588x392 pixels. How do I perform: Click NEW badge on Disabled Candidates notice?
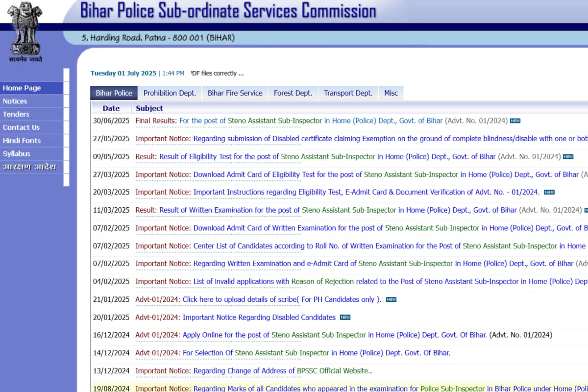[x=344, y=317]
